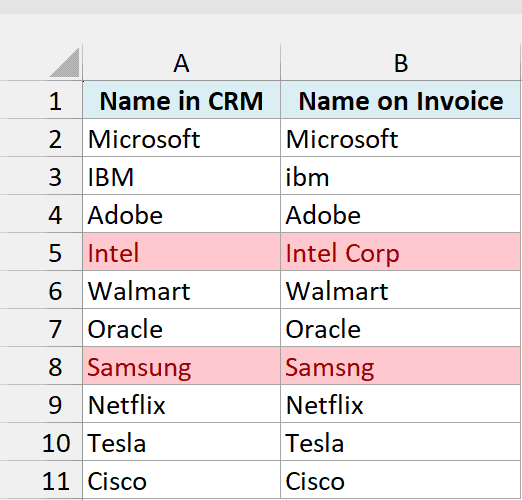Select row 5 header

point(41,252)
